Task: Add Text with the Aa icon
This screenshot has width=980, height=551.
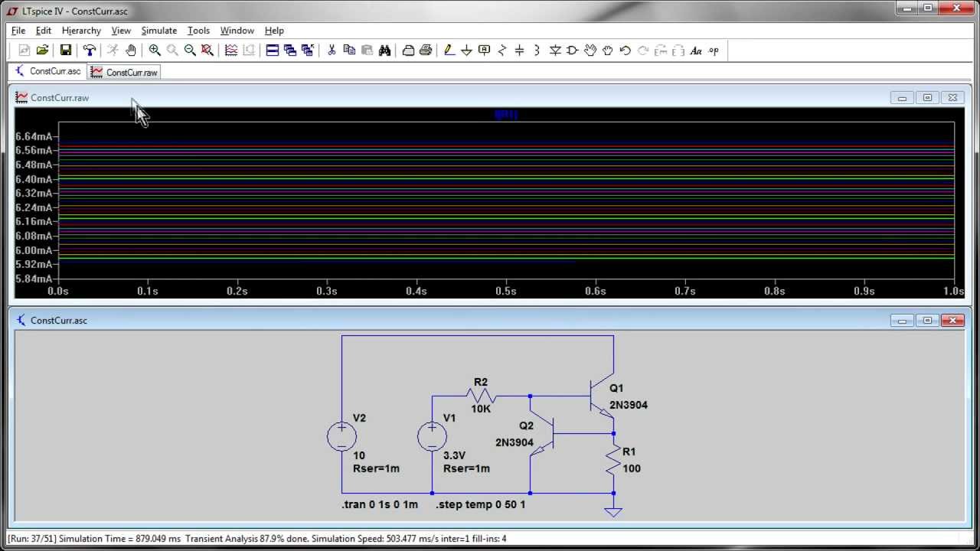Action: pyautogui.click(x=695, y=51)
